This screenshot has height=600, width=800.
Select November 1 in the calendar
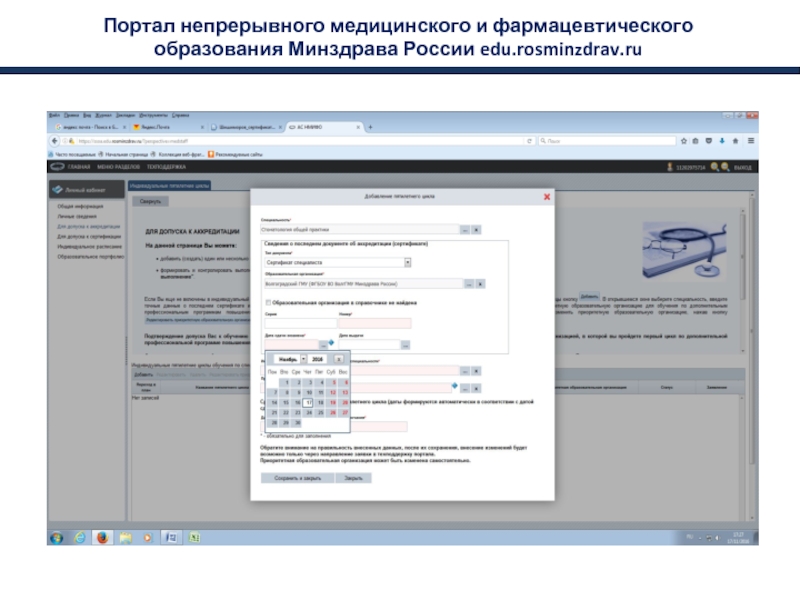286,382
